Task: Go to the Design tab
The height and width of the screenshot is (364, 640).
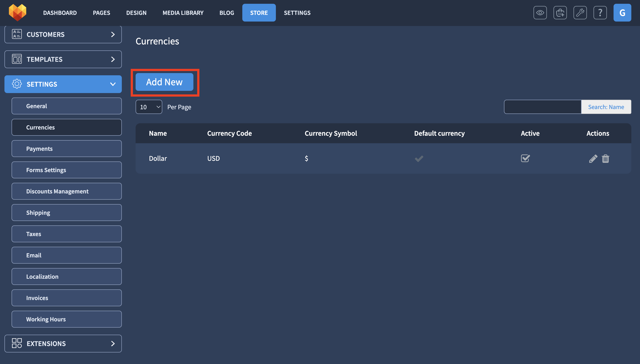Action: (x=136, y=13)
